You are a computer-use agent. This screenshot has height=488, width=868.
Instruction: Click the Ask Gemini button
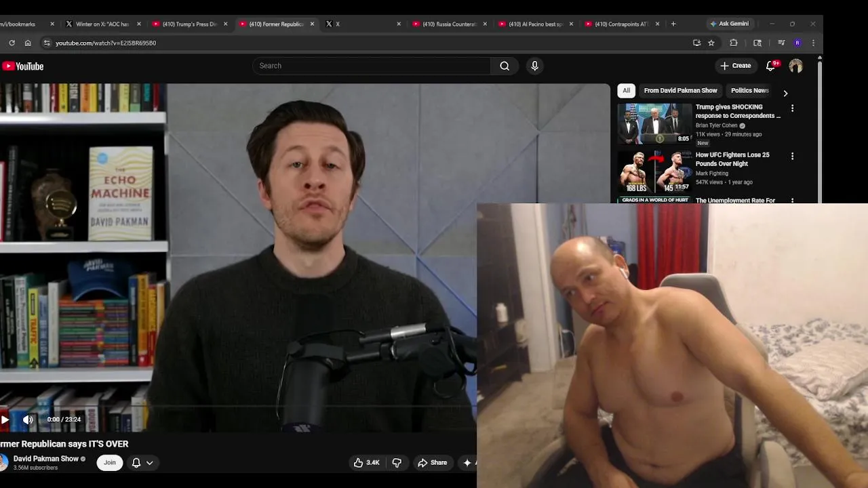tap(729, 24)
